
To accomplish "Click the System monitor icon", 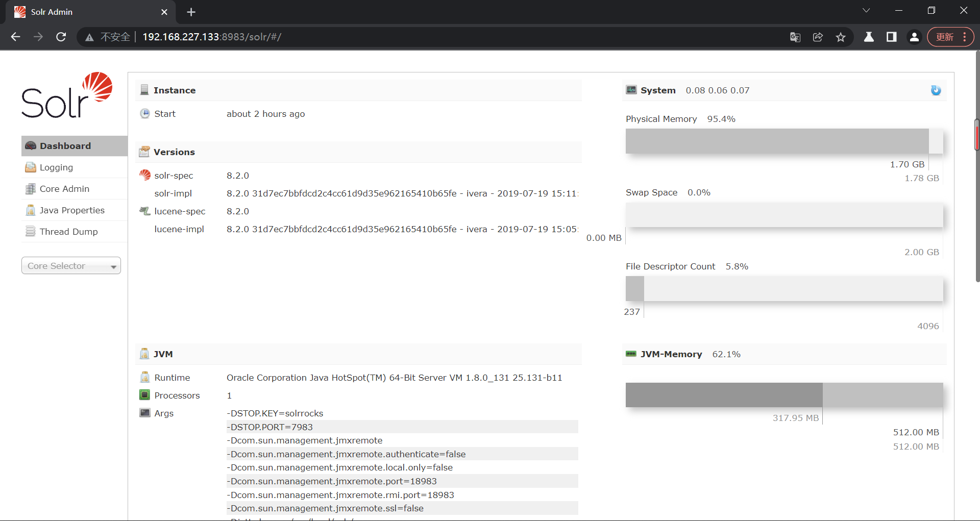I will point(631,90).
